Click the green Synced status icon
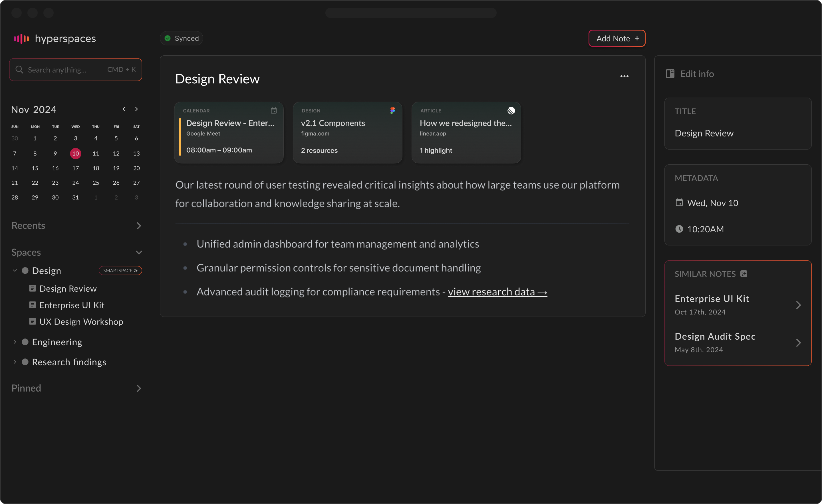822x504 pixels. [x=168, y=38]
